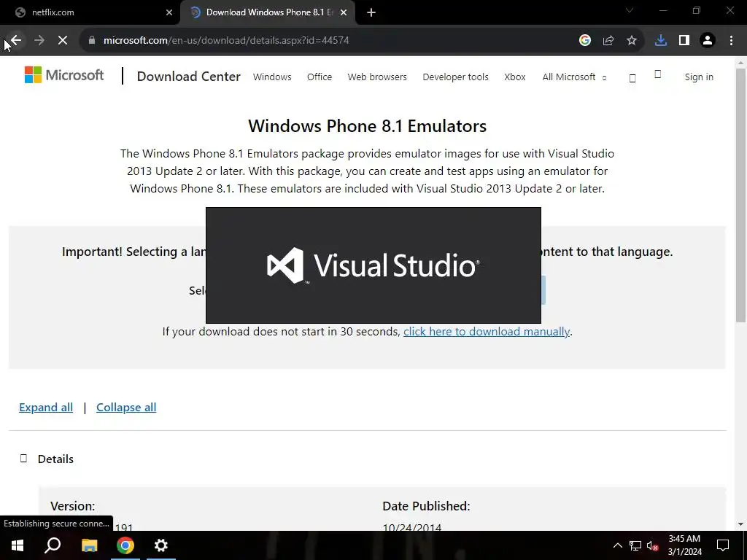Expand All Microsoft dropdown
The image size is (747, 560).
[x=574, y=77]
